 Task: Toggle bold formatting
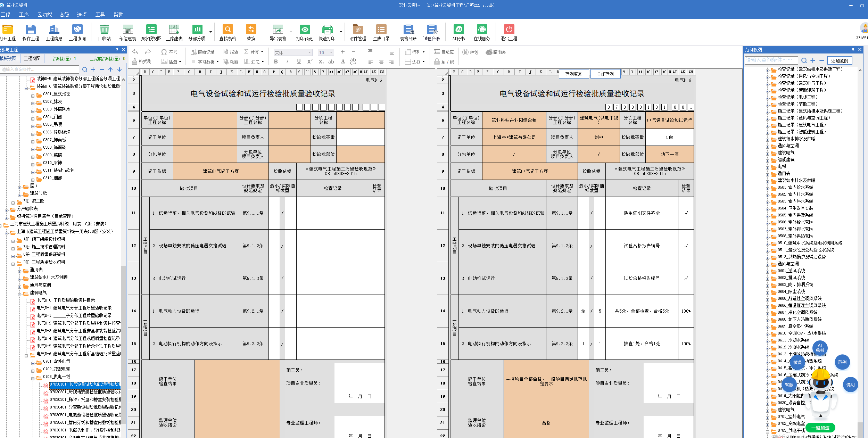tap(276, 61)
